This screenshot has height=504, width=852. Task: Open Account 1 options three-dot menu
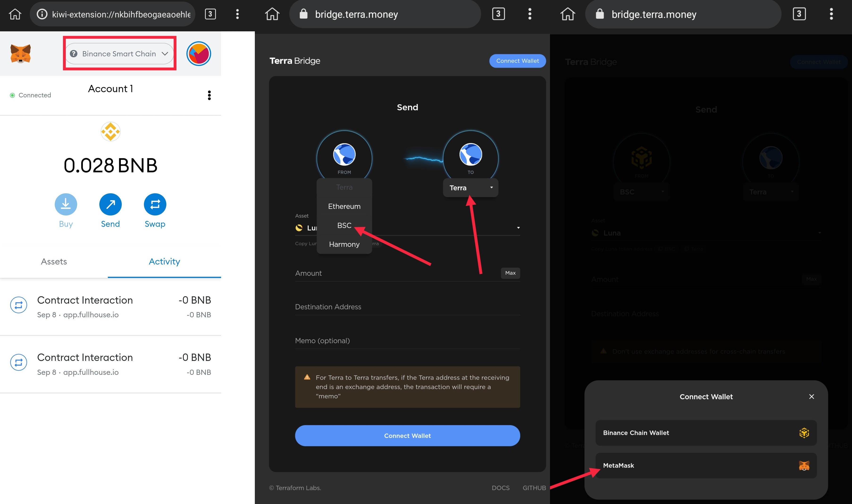(209, 95)
